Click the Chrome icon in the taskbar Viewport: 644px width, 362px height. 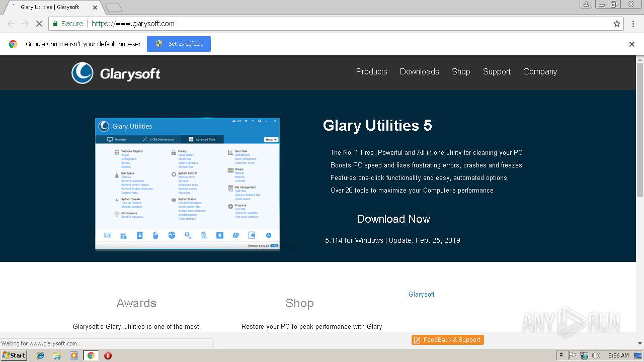click(x=91, y=355)
